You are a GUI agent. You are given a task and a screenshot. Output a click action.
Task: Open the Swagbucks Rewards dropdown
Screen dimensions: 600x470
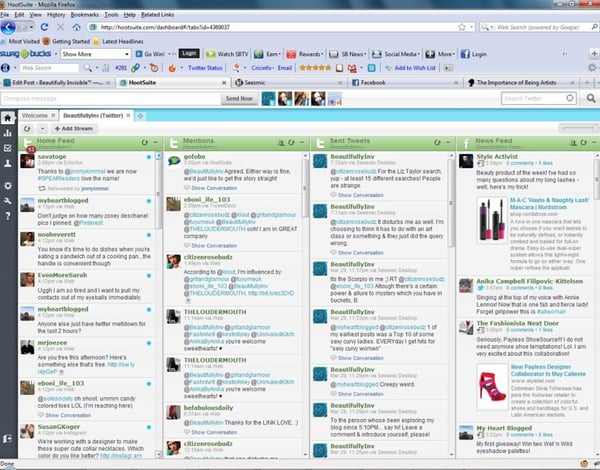(305, 54)
